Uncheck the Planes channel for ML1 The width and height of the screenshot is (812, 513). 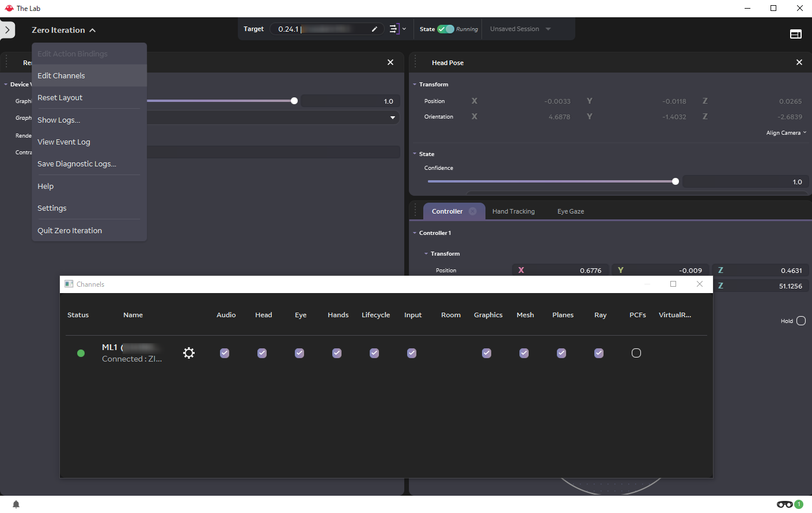(x=561, y=353)
